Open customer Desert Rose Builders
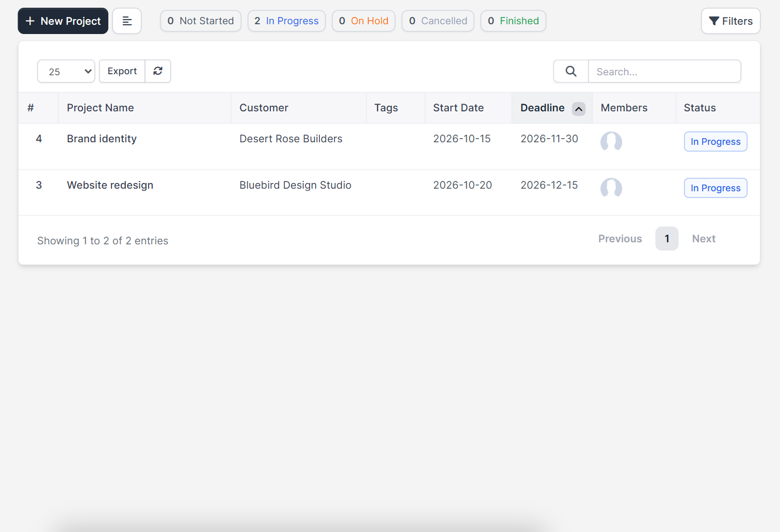Image resolution: width=780 pixels, height=532 pixels. [x=291, y=139]
